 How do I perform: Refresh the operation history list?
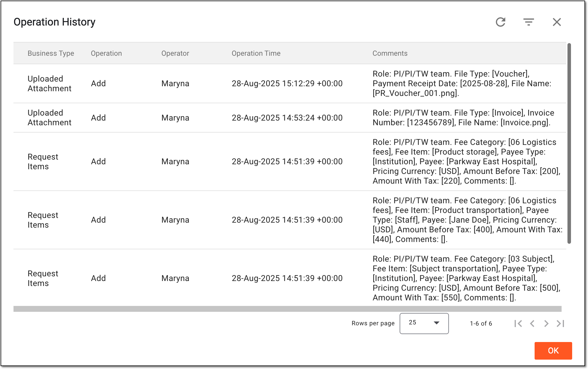(501, 22)
